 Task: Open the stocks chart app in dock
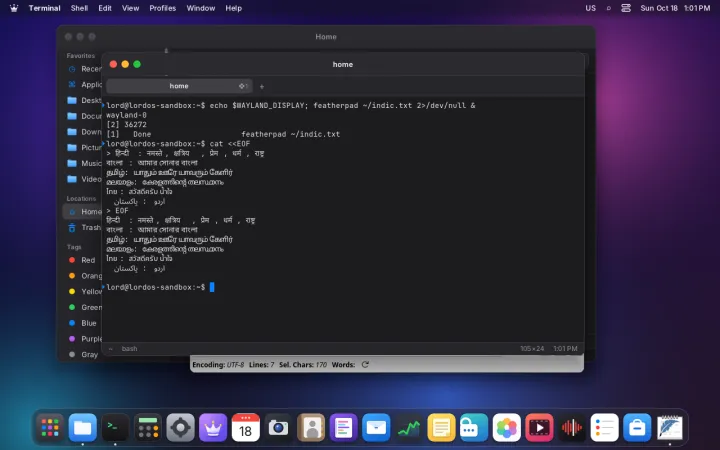point(409,428)
